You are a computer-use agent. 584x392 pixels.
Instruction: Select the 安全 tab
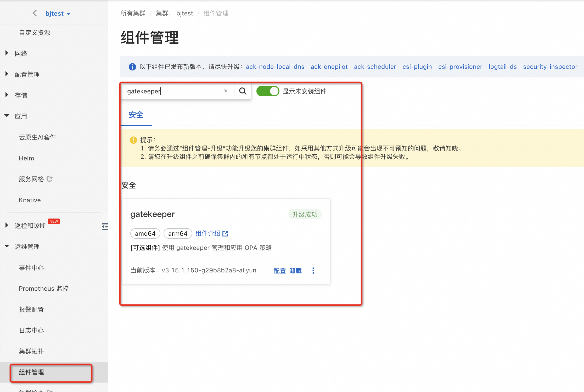pyautogui.click(x=136, y=115)
